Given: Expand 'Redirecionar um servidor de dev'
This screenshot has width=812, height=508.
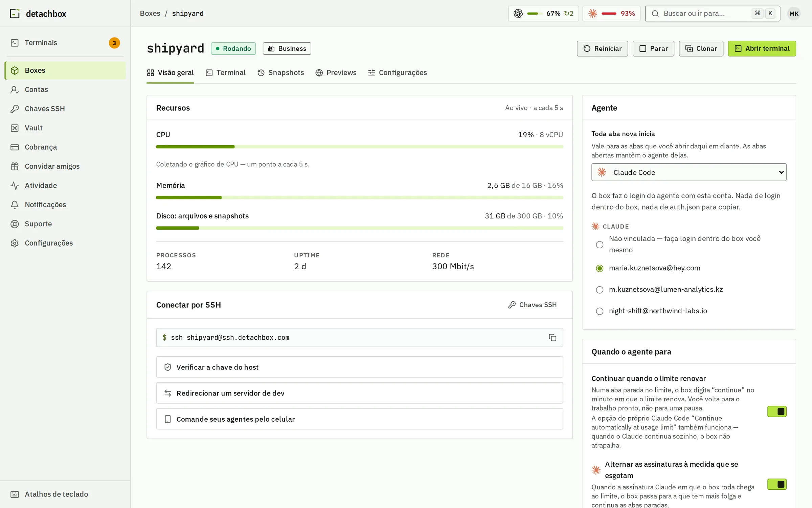Looking at the screenshot, I should pyautogui.click(x=360, y=393).
